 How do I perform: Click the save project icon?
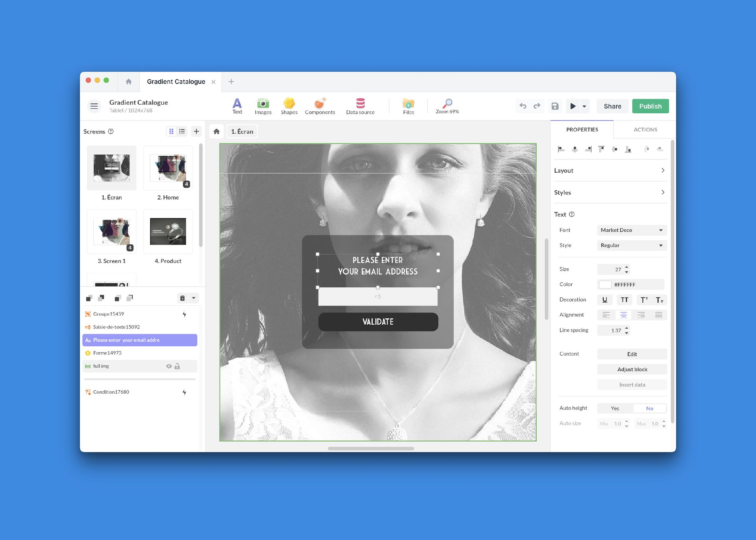555,106
